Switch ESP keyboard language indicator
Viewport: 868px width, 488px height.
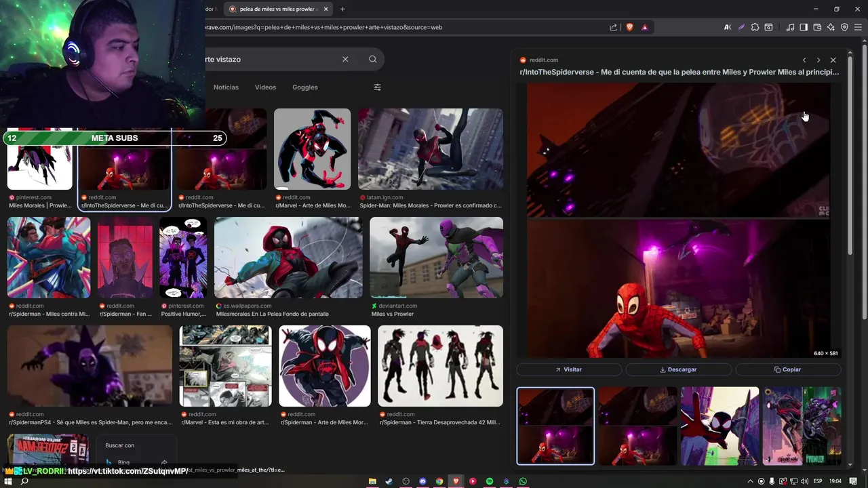pyautogui.click(x=818, y=481)
